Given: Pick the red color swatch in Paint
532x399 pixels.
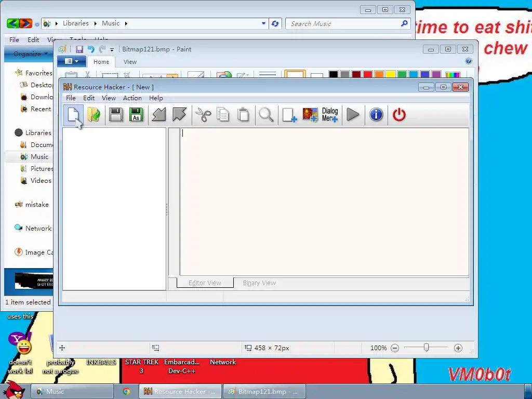Looking at the screenshot, I should [367, 74].
